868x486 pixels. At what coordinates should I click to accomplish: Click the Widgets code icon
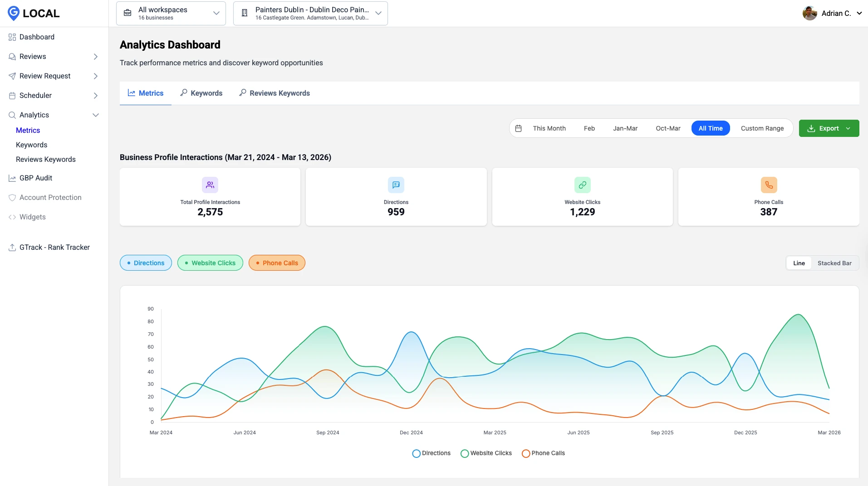(12, 217)
